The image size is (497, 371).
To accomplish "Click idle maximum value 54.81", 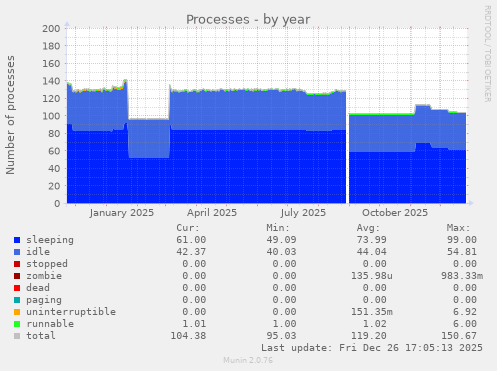I will [x=462, y=252].
